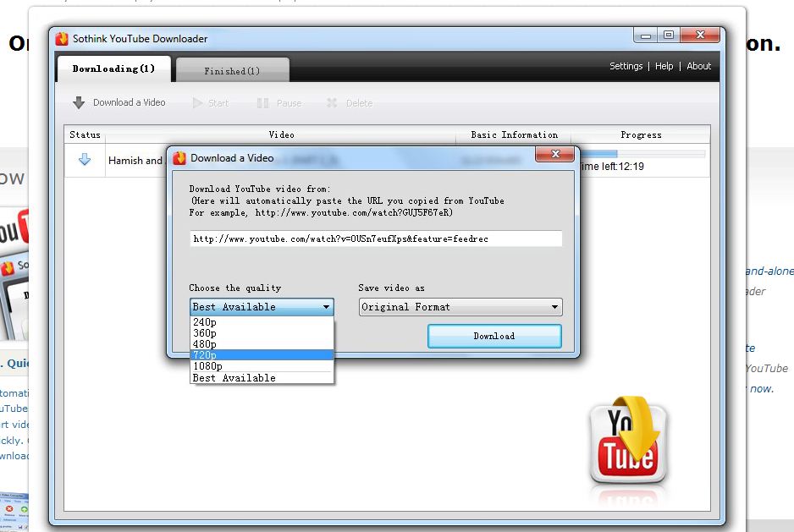Click the Start play icon
Screen dimensions: 794x532
(x=197, y=103)
